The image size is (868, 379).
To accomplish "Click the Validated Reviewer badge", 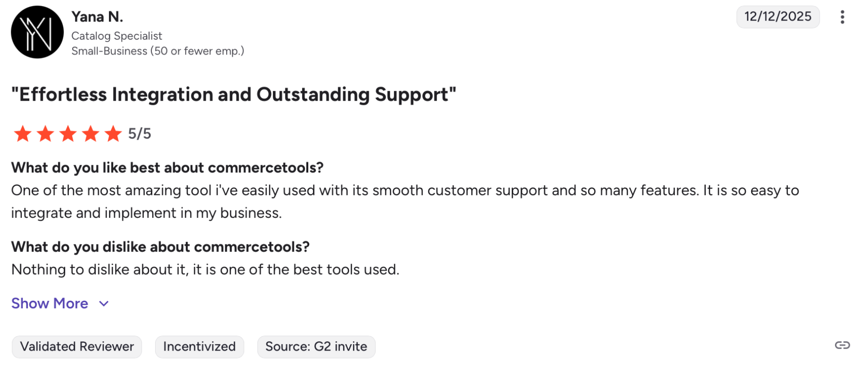I will [77, 347].
